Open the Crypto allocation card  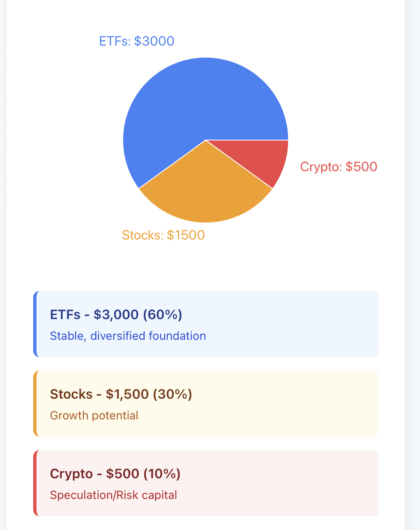tap(206, 483)
